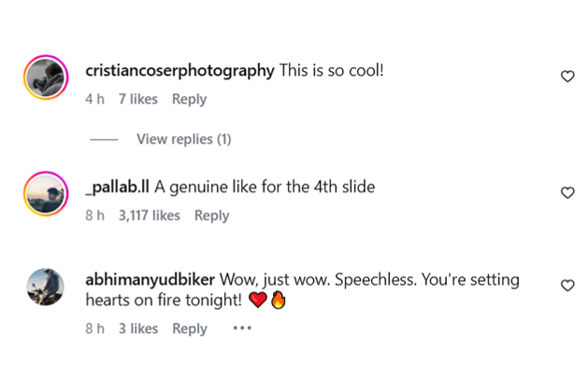588x381 pixels.
Task: Like abhimanyudbiker's comment with the heart icon
Action: pos(566,286)
